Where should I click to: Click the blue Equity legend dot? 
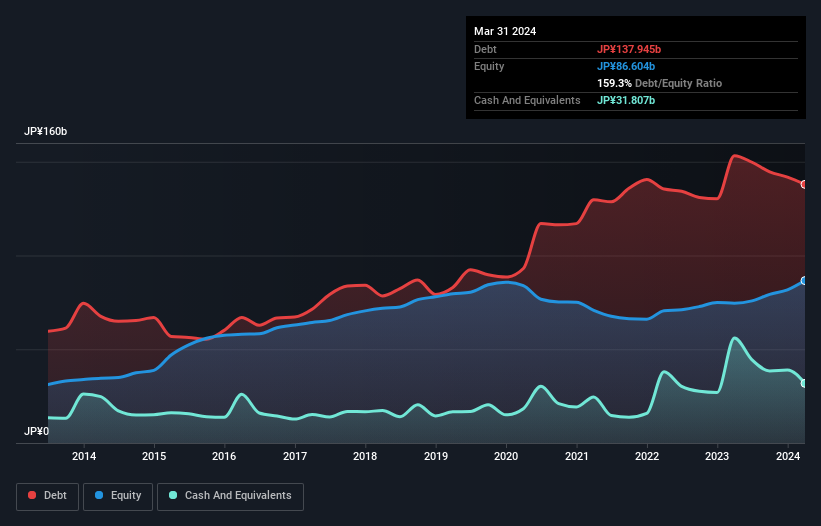click(x=99, y=495)
